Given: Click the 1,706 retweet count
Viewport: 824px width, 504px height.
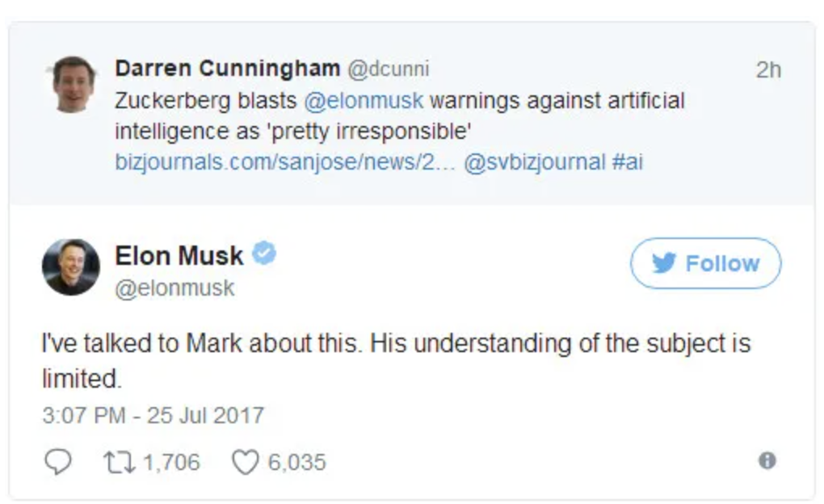Looking at the screenshot, I should coord(170,462).
